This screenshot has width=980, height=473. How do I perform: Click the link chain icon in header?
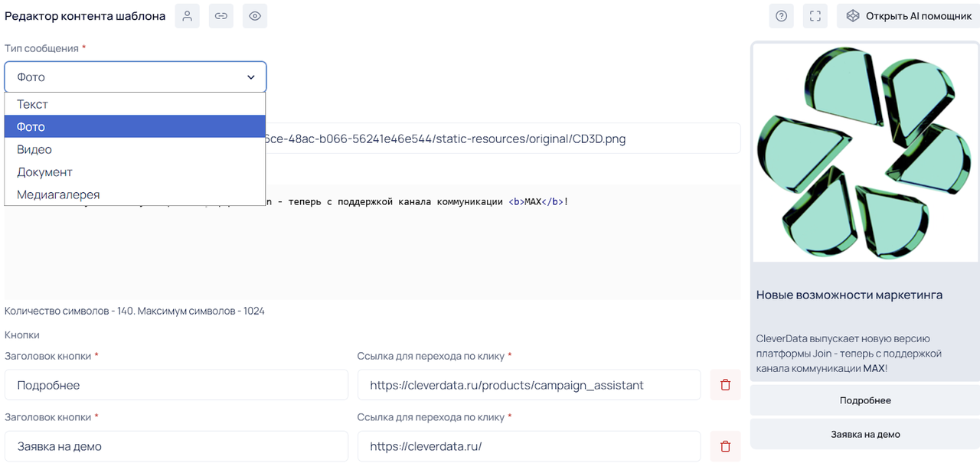point(221,16)
